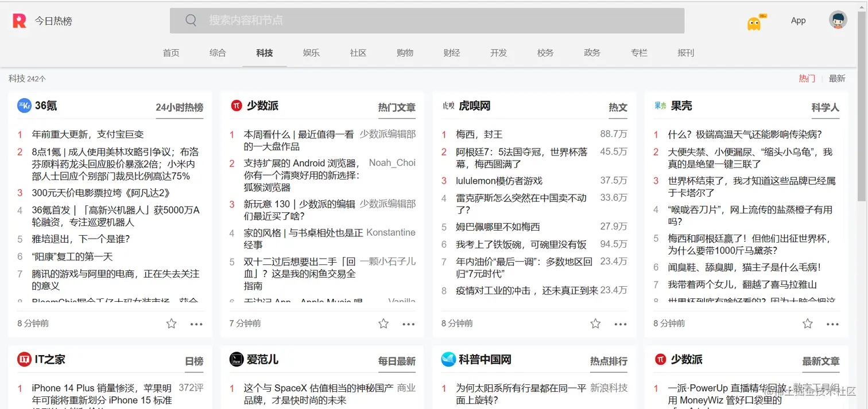
Task: Open more options on 36氪 card
Action: [x=197, y=324]
